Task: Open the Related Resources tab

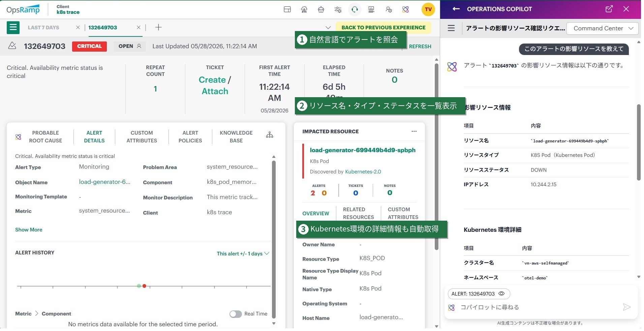Action: [358, 213]
